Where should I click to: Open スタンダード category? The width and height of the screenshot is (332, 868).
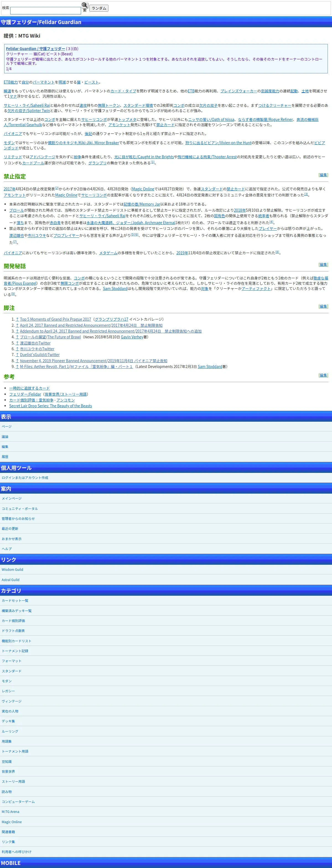[x=11, y=671]
